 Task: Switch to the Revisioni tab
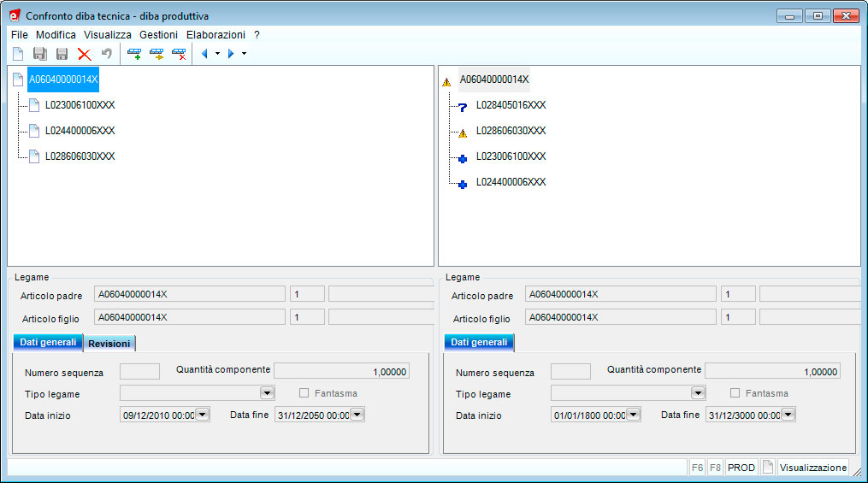[x=109, y=344]
